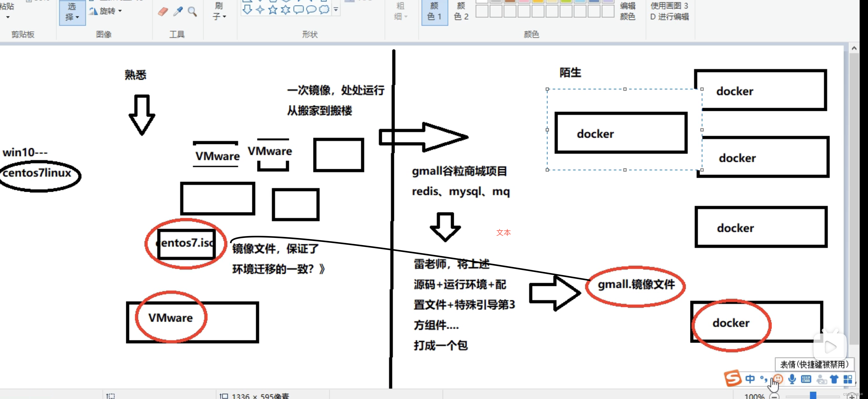The image size is (868, 399).
Task: Click the win10--- text on canvas
Action: click(x=25, y=152)
